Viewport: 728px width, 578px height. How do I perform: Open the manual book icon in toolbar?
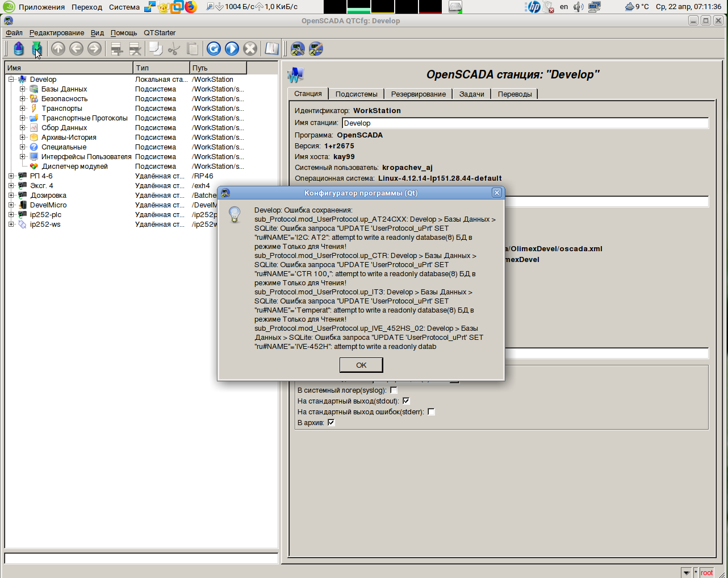[272, 49]
